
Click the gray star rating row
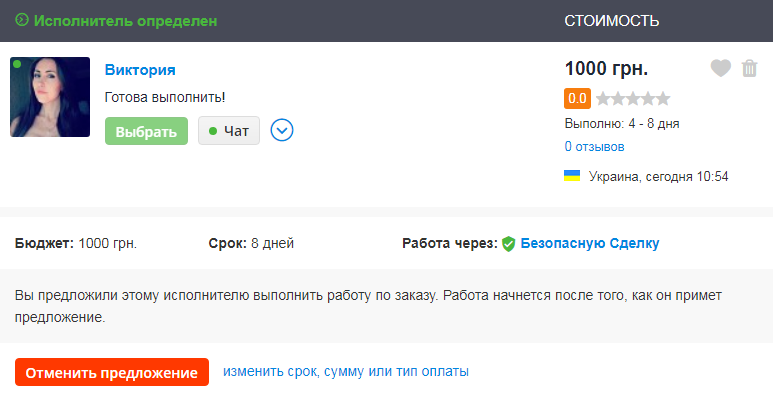(x=633, y=99)
